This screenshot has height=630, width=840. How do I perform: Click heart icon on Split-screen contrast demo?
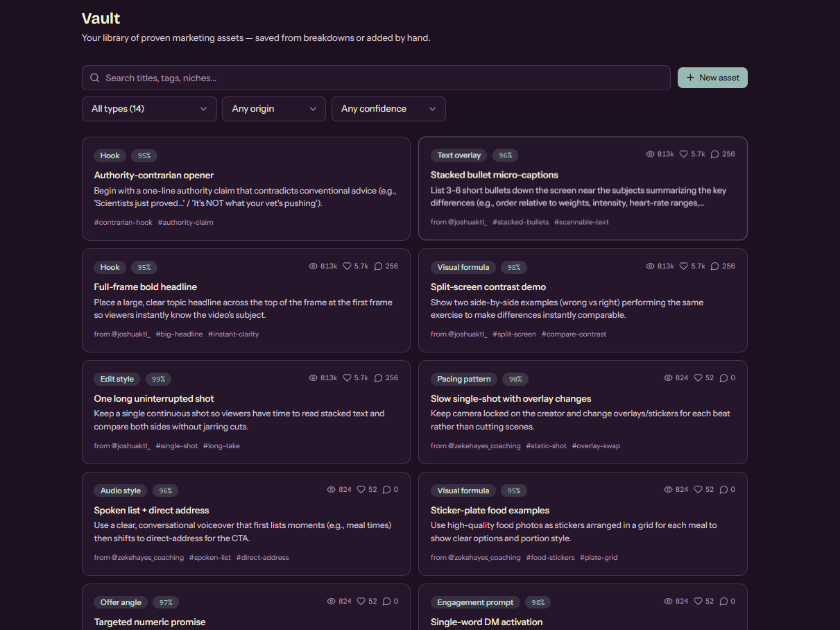[x=683, y=266]
